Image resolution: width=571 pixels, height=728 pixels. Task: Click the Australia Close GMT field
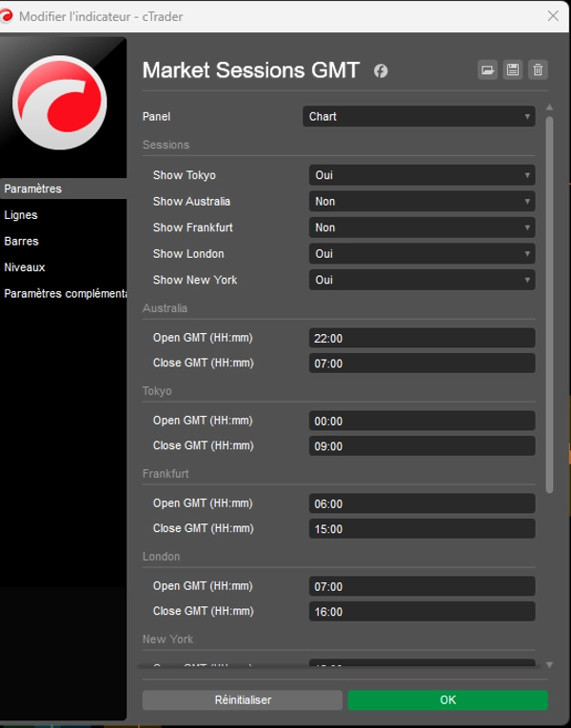(422, 364)
